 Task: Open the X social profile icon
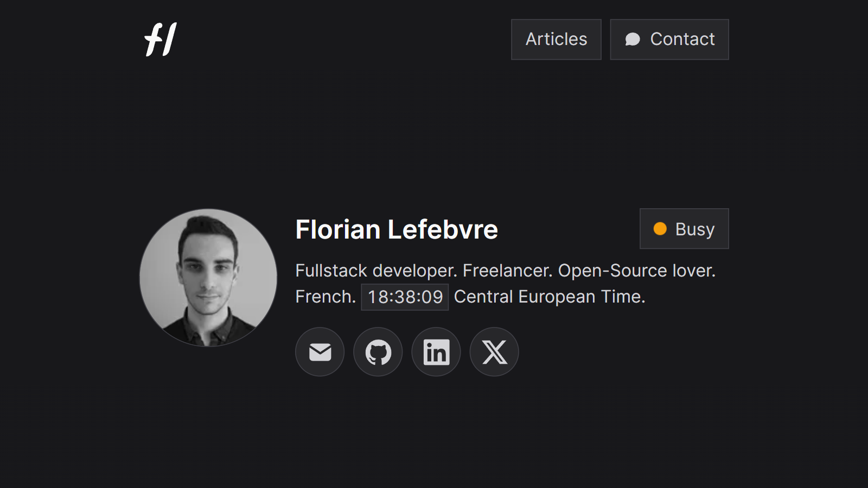point(494,352)
